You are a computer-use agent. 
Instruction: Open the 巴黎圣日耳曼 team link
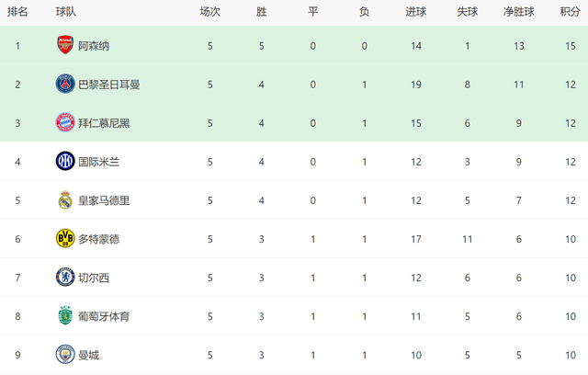(x=109, y=84)
